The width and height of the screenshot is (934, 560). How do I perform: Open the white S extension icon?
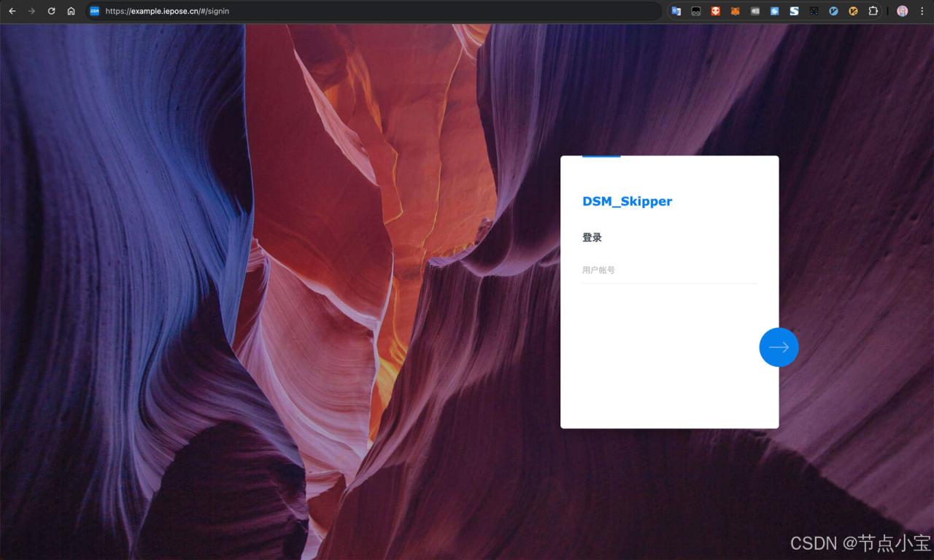click(x=794, y=11)
